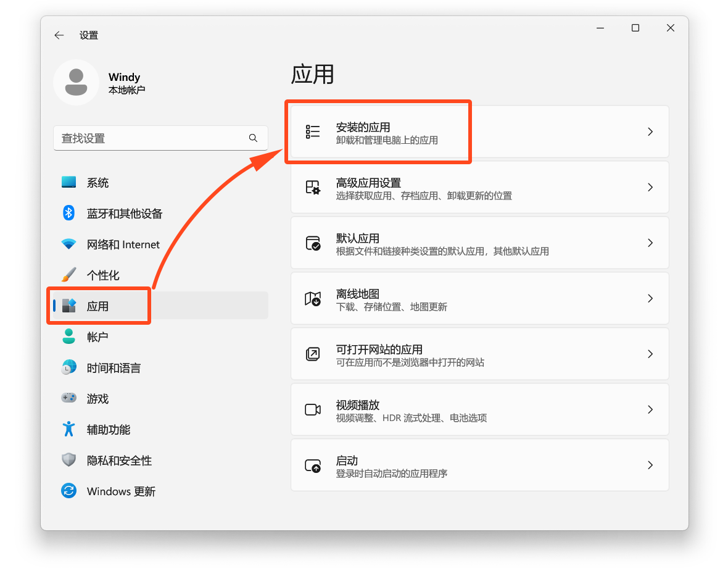The image size is (728, 568).
Task: Open 启动 using its right chevron
Action: (x=650, y=464)
